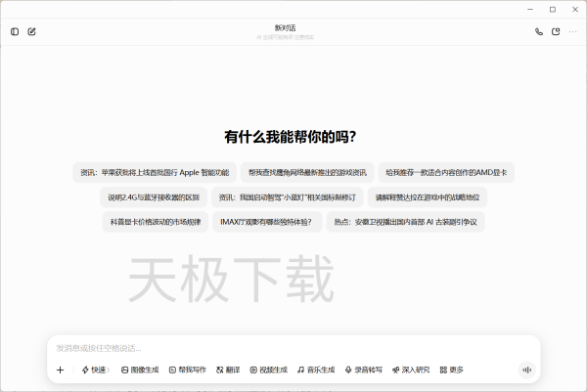This screenshot has height=392, width=587.
Task: Select 帮我写作 tool
Action: click(188, 370)
